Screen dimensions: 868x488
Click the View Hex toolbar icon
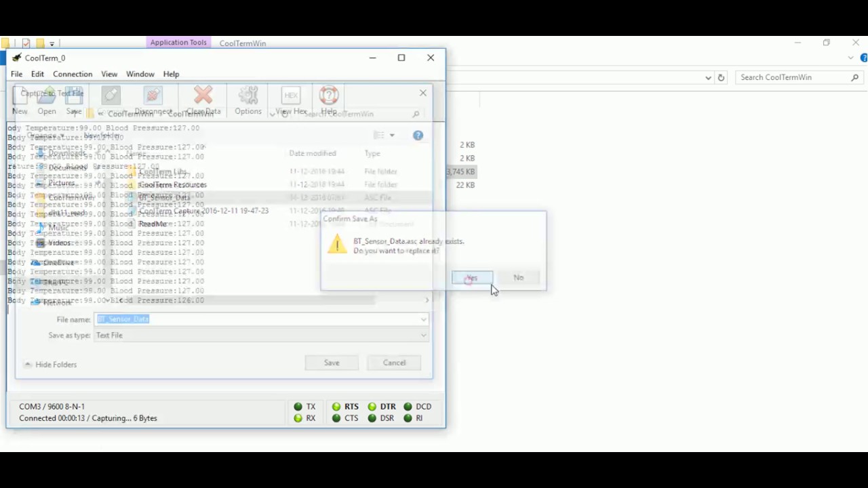pos(291,96)
